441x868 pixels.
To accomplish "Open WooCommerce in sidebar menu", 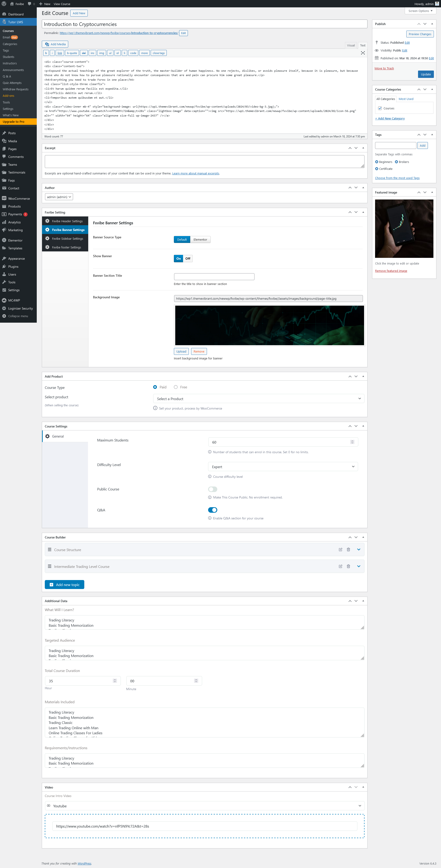I will (x=19, y=199).
